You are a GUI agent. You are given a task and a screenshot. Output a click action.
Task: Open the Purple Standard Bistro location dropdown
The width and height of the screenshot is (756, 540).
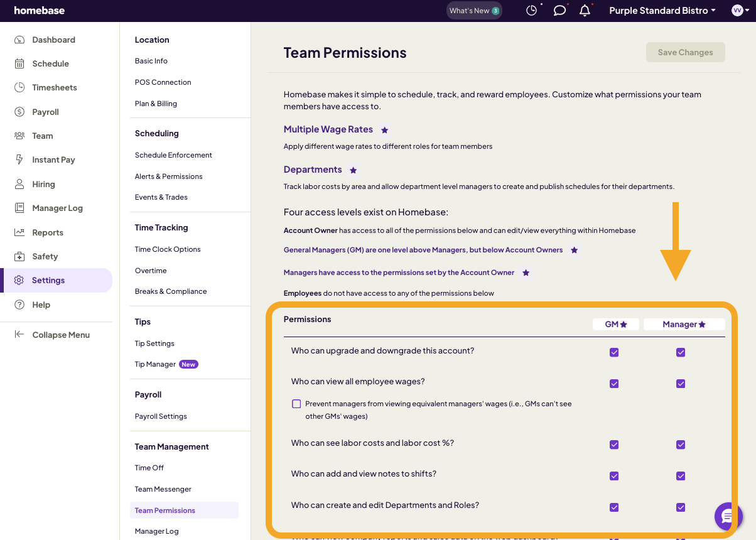(662, 11)
